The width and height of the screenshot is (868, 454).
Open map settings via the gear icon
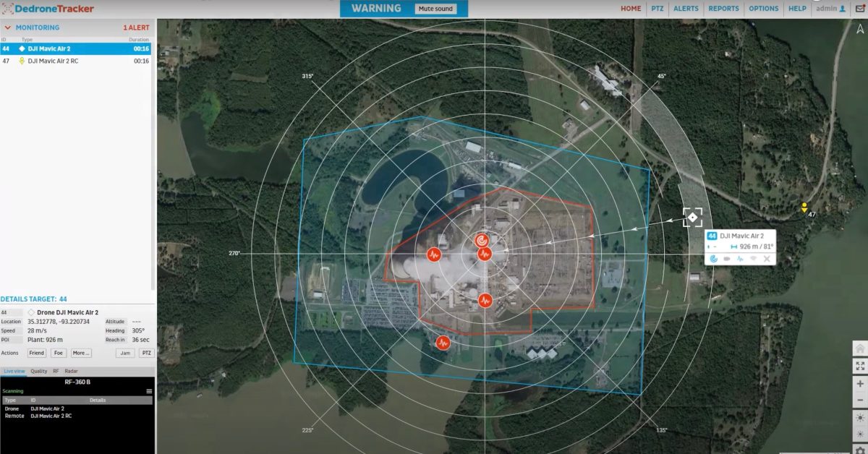point(860,448)
